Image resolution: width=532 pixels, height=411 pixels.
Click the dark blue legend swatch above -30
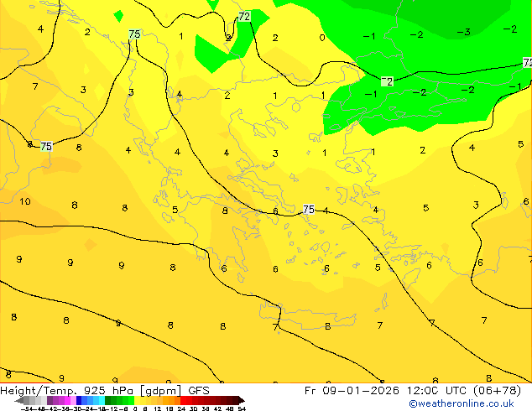(79, 401)
